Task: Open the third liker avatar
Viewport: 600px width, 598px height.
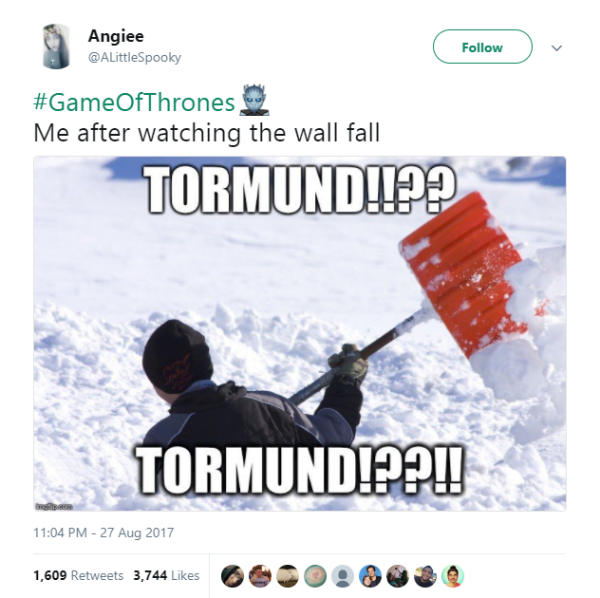Action: [287, 576]
